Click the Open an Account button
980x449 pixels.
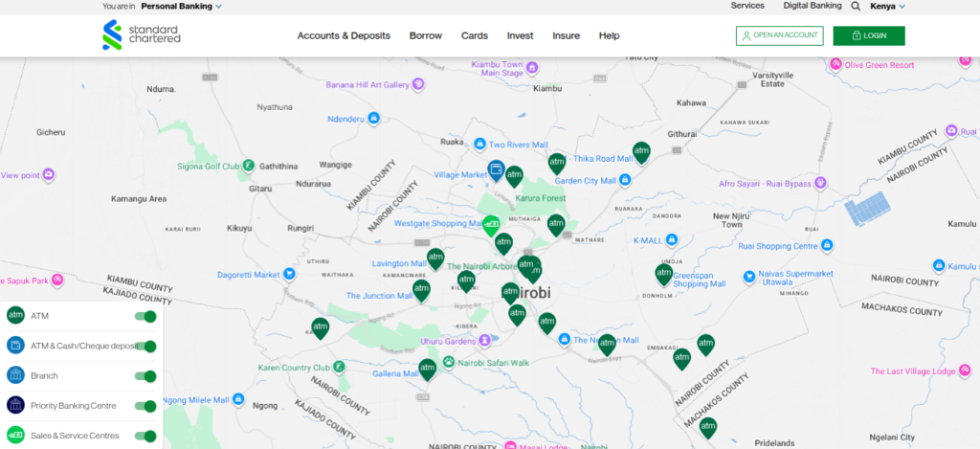[779, 35]
